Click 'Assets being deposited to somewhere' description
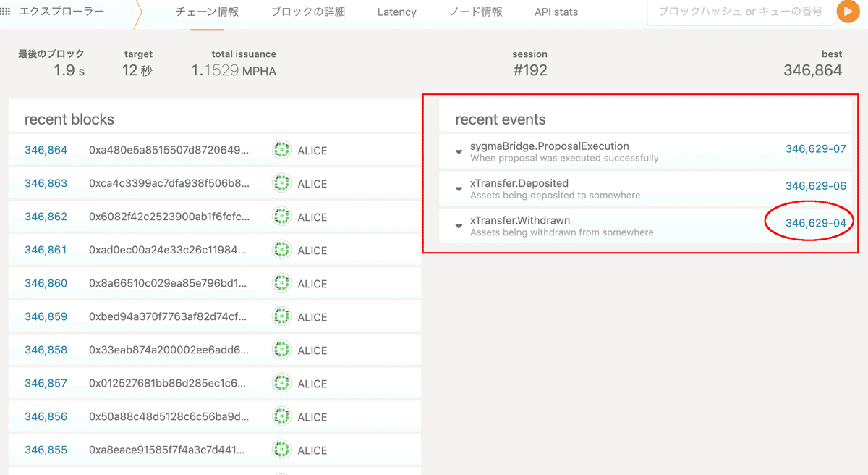This screenshot has width=868, height=475. coord(555,196)
